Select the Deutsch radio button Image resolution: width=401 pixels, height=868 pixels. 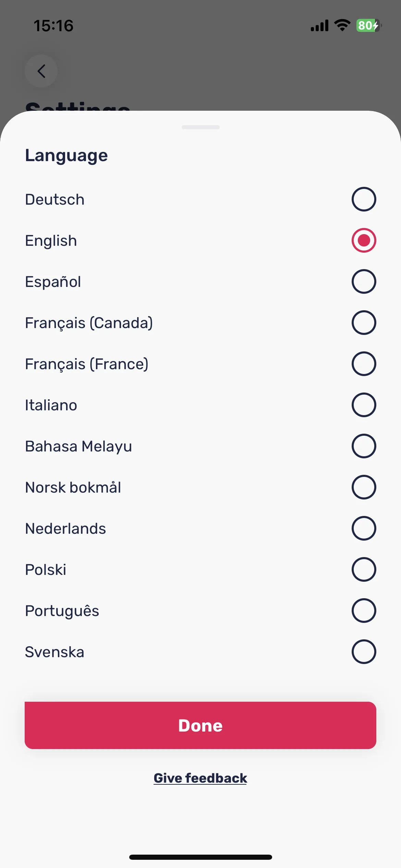pos(364,199)
